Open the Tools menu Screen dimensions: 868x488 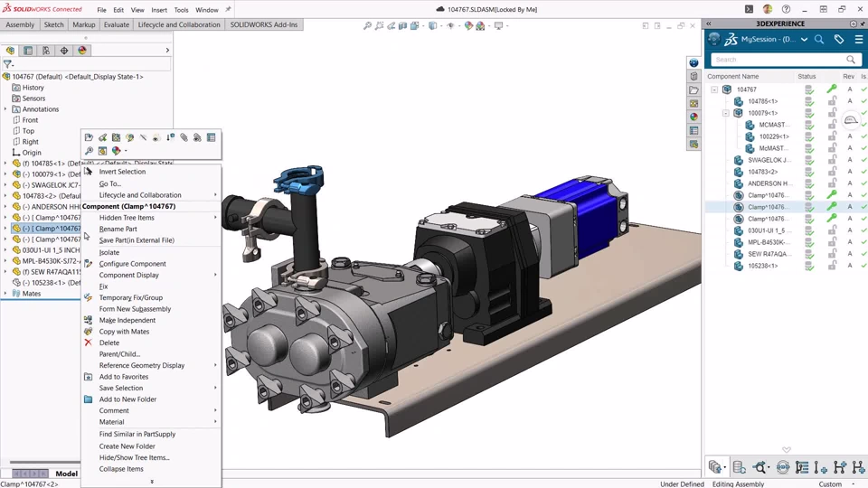click(181, 10)
